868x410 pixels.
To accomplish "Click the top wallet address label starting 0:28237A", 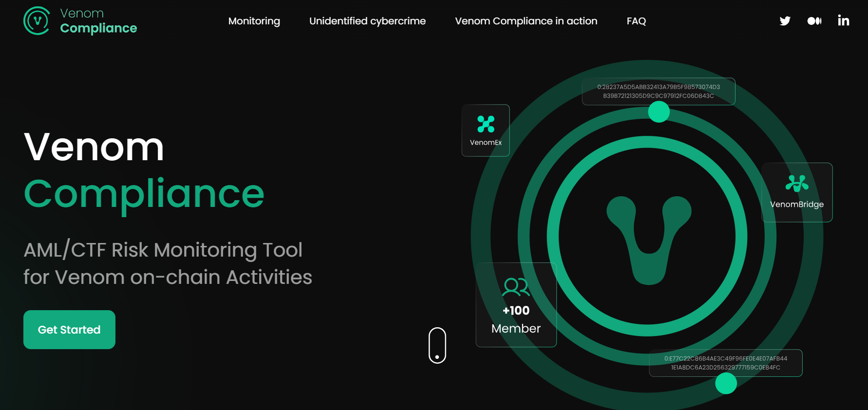I will (x=659, y=92).
